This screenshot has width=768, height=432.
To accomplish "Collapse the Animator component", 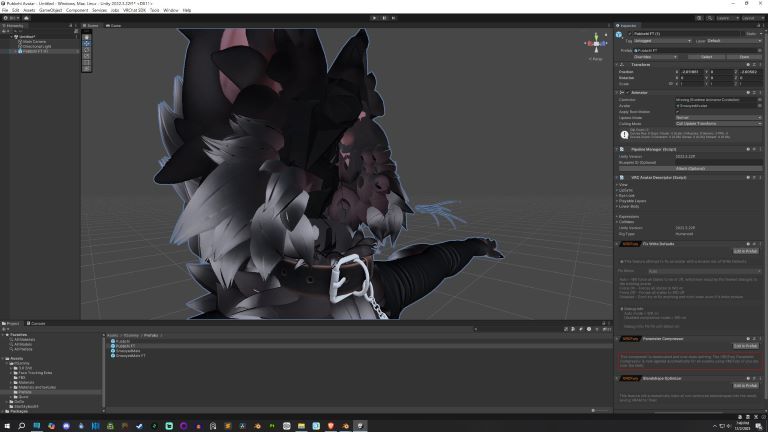I will pyautogui.click(x=617, y=93).
